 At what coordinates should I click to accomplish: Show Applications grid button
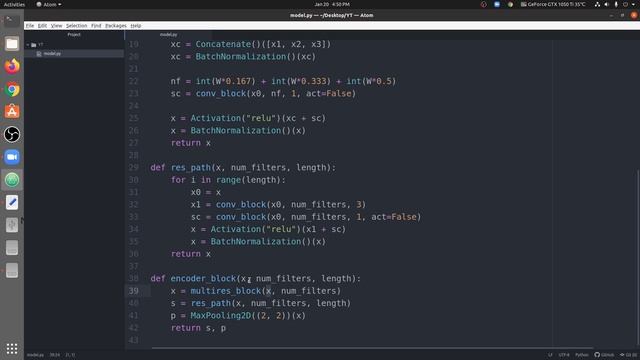[12, 349]
